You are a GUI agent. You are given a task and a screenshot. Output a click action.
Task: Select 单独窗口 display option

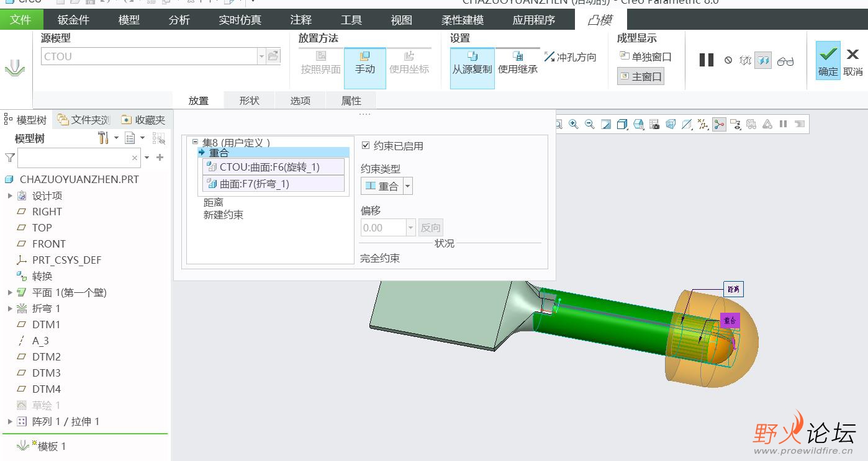pyautogui.click(x=646, y=56)
